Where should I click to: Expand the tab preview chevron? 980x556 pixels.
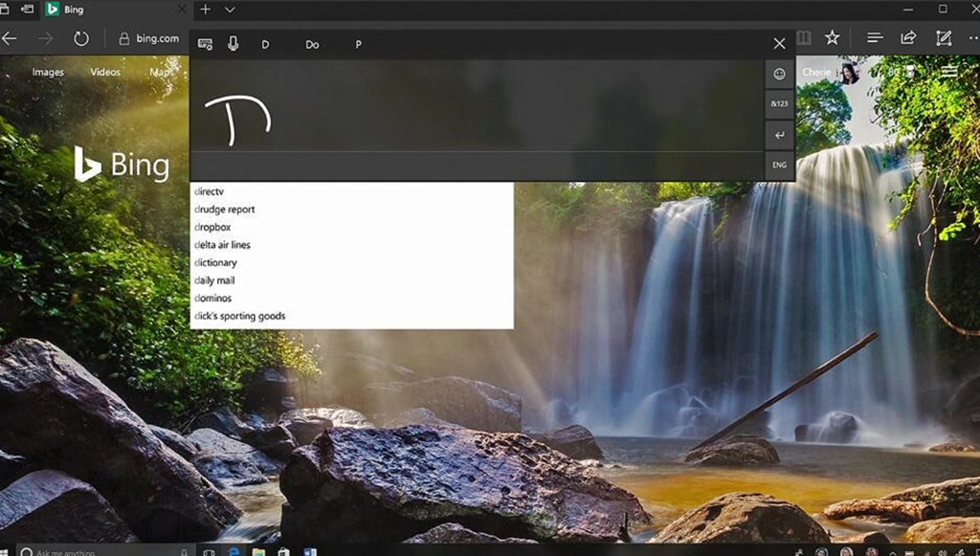click(230, 10)
